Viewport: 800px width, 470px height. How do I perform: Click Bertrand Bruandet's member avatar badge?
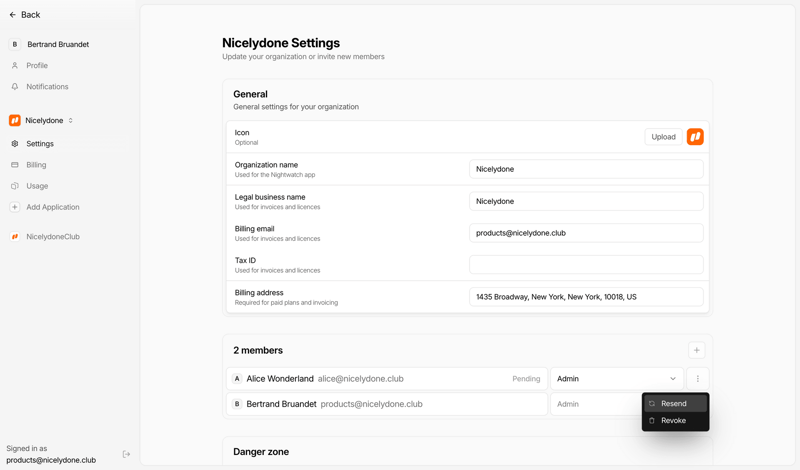(237, 404)
